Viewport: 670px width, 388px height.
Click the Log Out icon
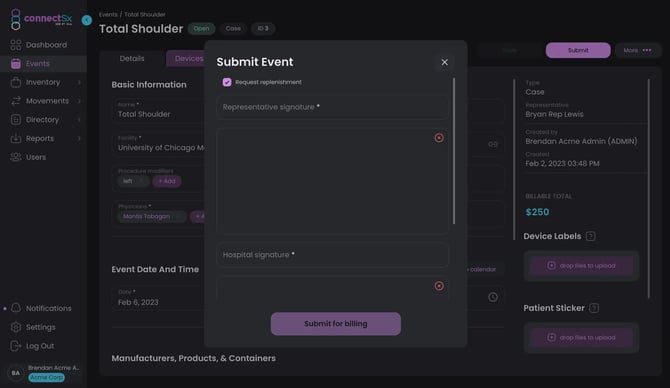pos(16,346)
